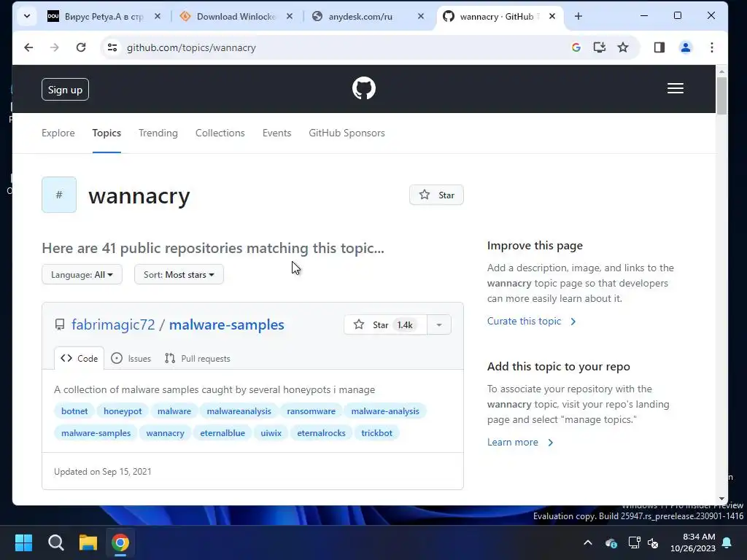
Task: Close the wannacry GitHub tab
Action: 552,16
